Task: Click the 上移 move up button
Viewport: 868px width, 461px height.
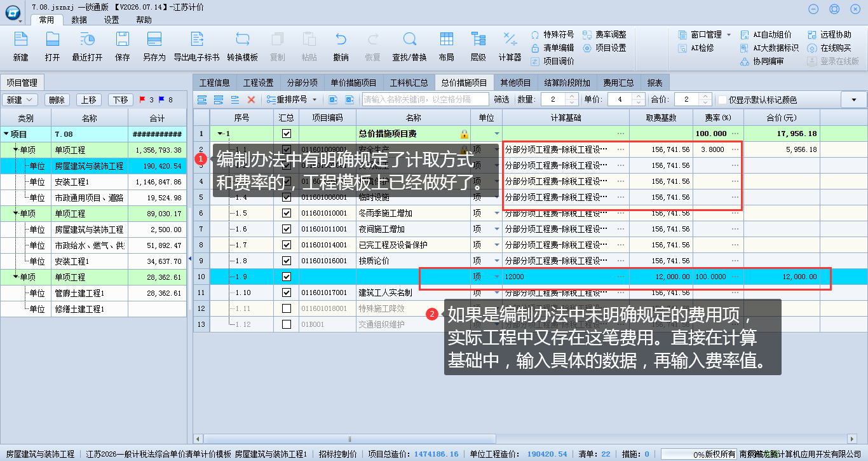Action: (x=89, y=100)
